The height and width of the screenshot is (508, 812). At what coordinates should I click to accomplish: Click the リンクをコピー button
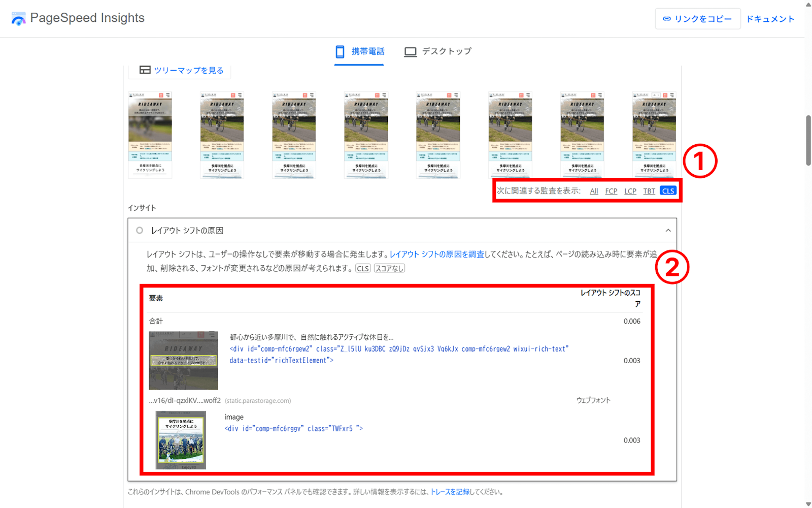[x=697, y=18]
